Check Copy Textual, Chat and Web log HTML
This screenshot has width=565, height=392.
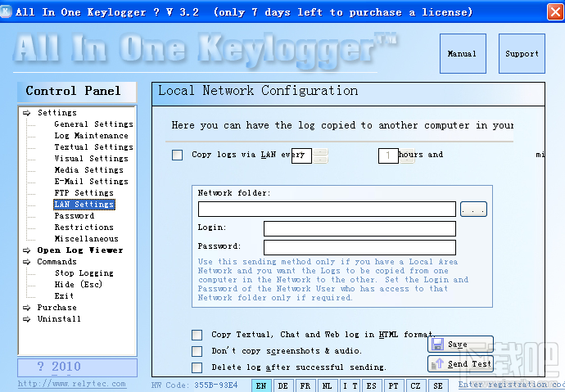pos(197,335)
